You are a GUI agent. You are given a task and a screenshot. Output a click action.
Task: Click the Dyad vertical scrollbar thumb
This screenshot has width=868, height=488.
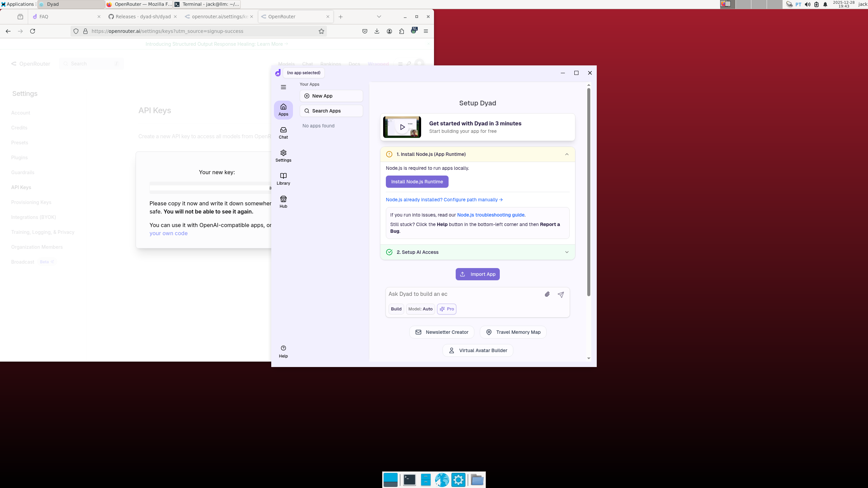click(589, 192)
